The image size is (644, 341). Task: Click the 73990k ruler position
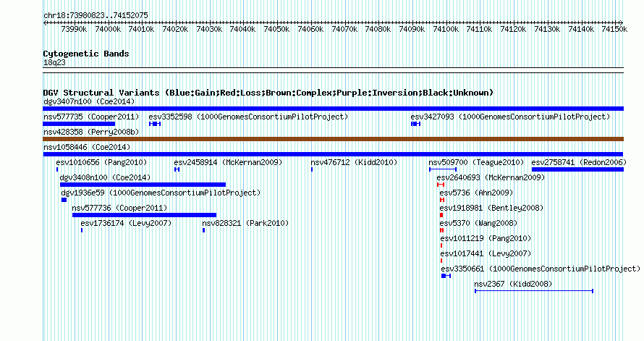tap(74, 29)
